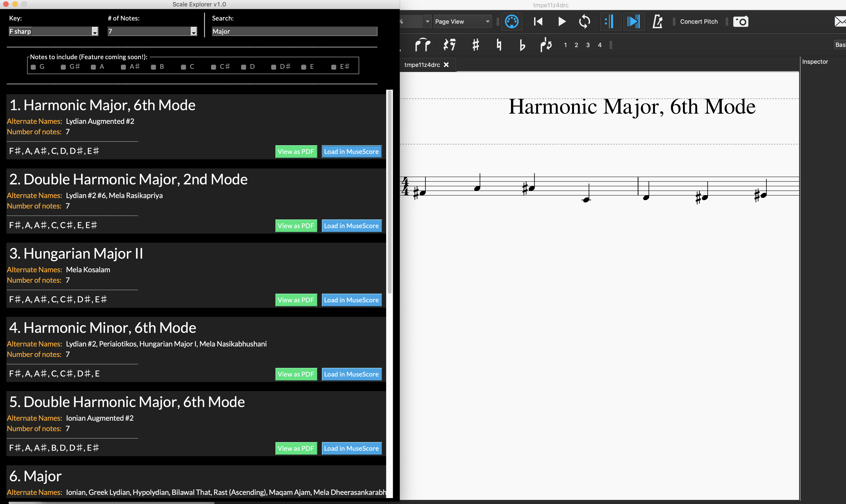
Task: Check the C# note checkbox
Action: click(214, 67)
